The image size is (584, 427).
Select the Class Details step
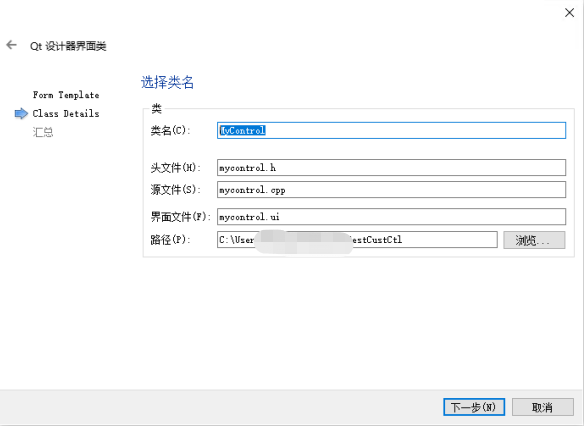tap(66, 113)
